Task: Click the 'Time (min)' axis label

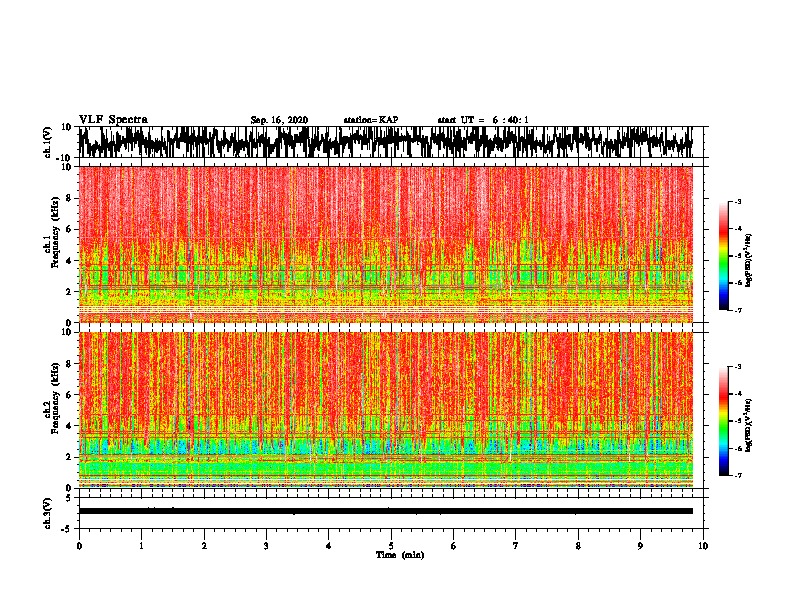Action: click(x=400, y=555)
